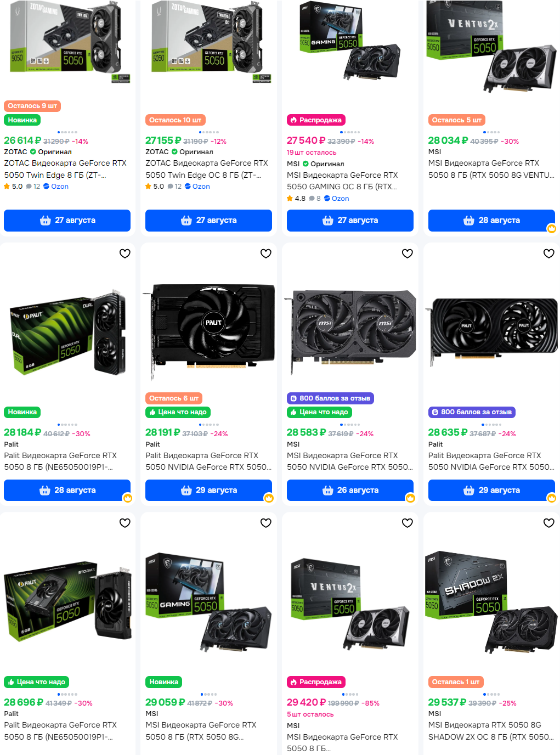Open ZOTAC Twin Edge 8 ГБ product title
This screenshot has height=755, width=560.
coord(65,169)
